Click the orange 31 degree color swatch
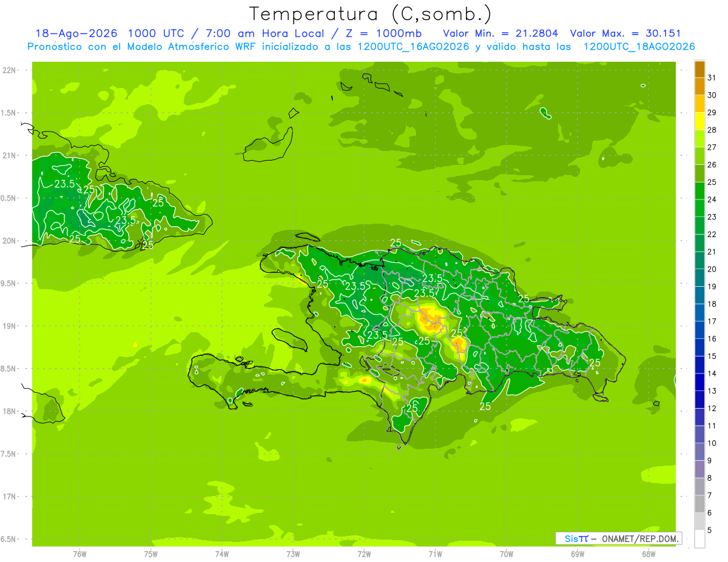The image size is (728, 562). [699, 70]
